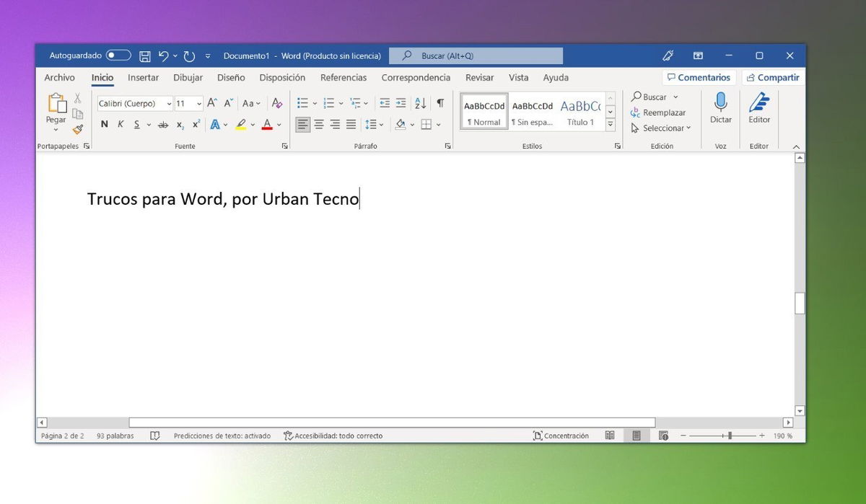Apply italic formatting with the Cursiva icon

point(121,124)
